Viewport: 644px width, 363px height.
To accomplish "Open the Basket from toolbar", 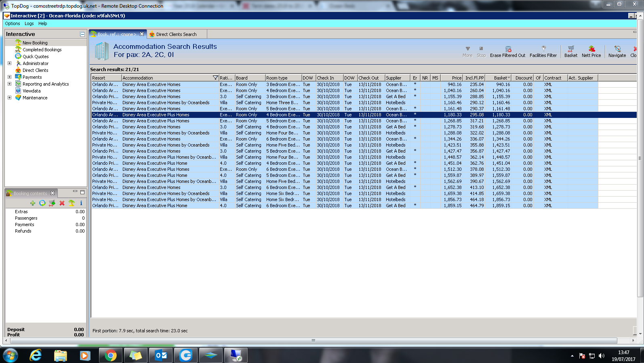I will (571, 52).
